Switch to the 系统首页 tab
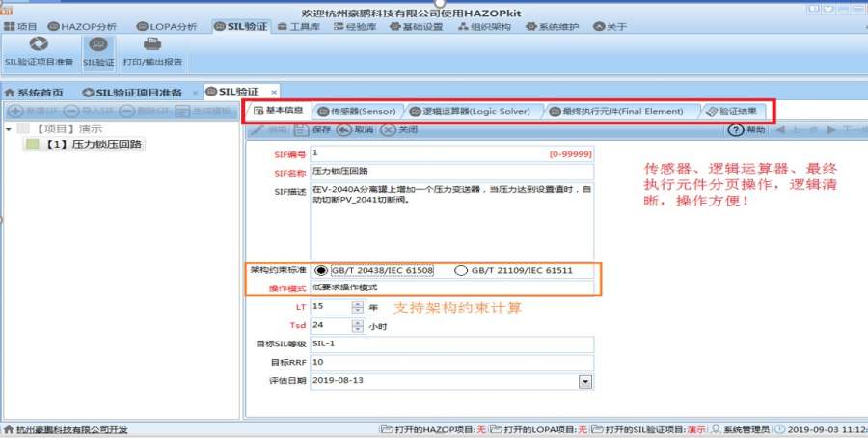Image resolution: width=868 pixels, height=438 pixels. [x=34, y=93]
